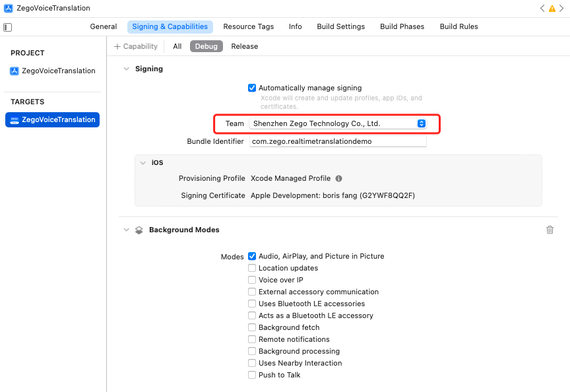Image resolution: width=570 pixels, height=392 pixels.
Task: Check Uses Bluetooth LE accessories
Action: [252, 304]
